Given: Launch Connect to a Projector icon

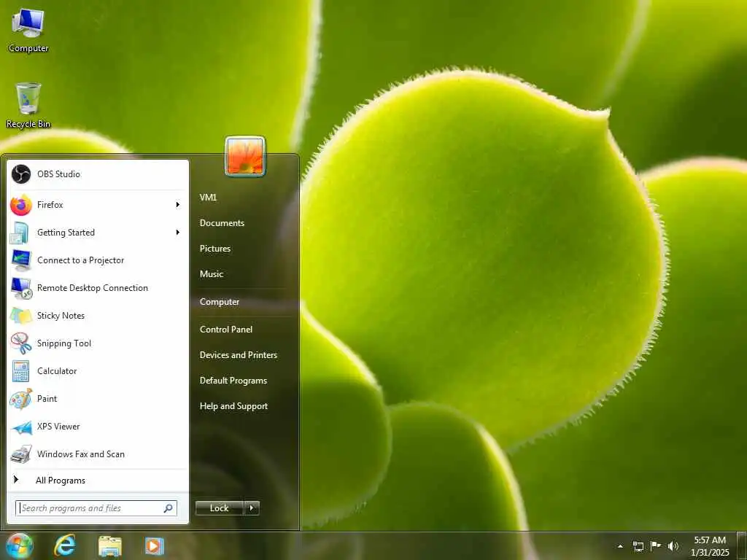Looking at the screenshot, I should 21,260.
